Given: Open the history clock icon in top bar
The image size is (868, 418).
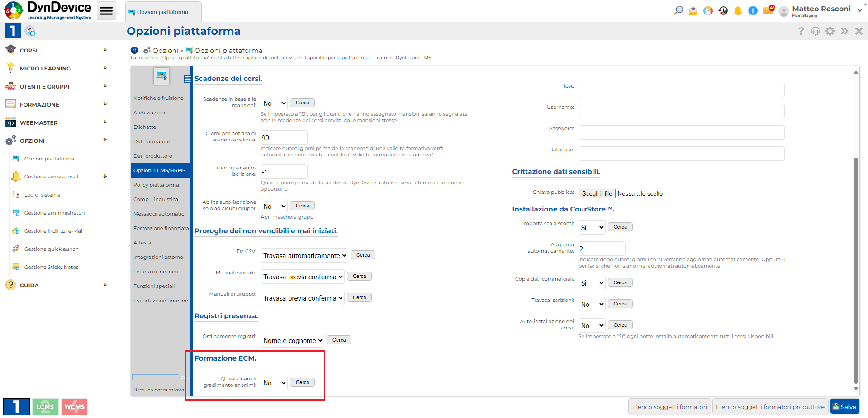Looking at the screenshot, I should 722,10.
